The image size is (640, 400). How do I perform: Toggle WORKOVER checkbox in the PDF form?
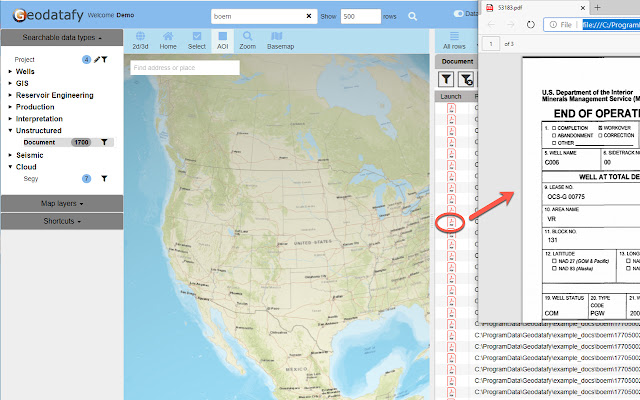click(x=600, y=128)
